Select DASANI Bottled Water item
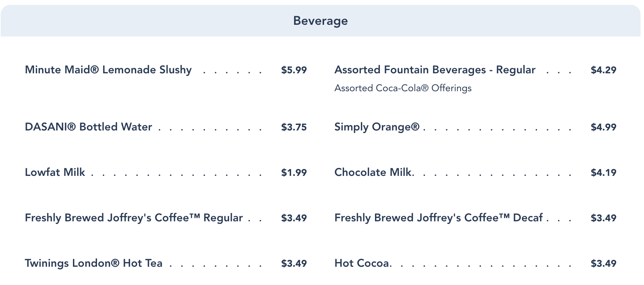 (88, 127)
